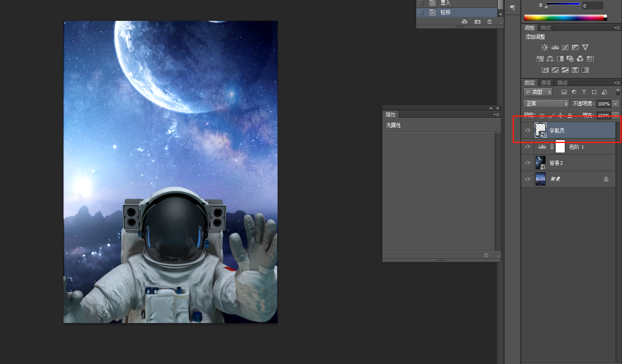Add a Color Balance adjustment
Viewport: 622px width, 364px height.
pyautogui.click(x=550, y=59)
